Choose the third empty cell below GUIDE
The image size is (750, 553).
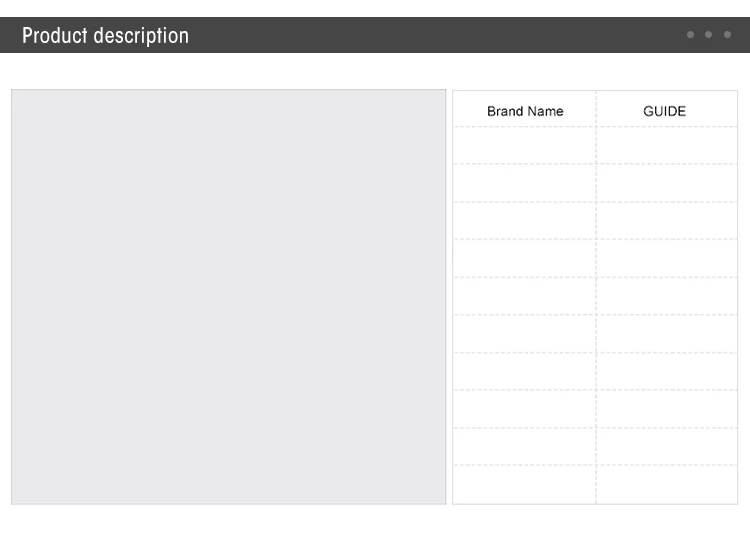coord(665,221)
